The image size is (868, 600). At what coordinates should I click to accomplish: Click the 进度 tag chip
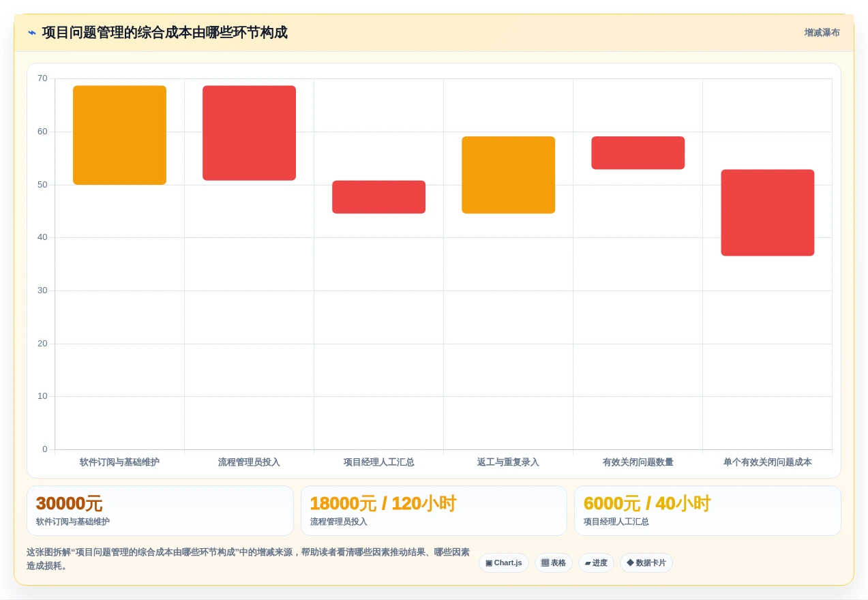pos(596,563)
